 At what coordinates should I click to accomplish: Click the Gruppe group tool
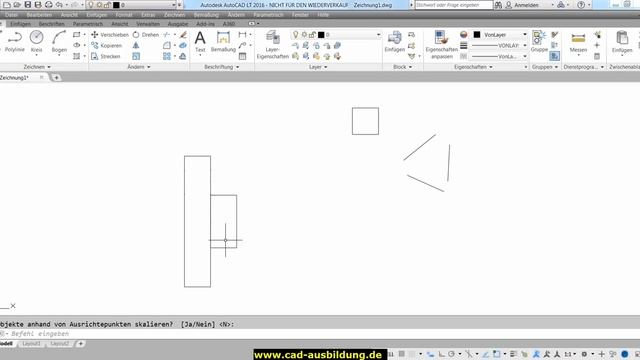click(539, 41)
